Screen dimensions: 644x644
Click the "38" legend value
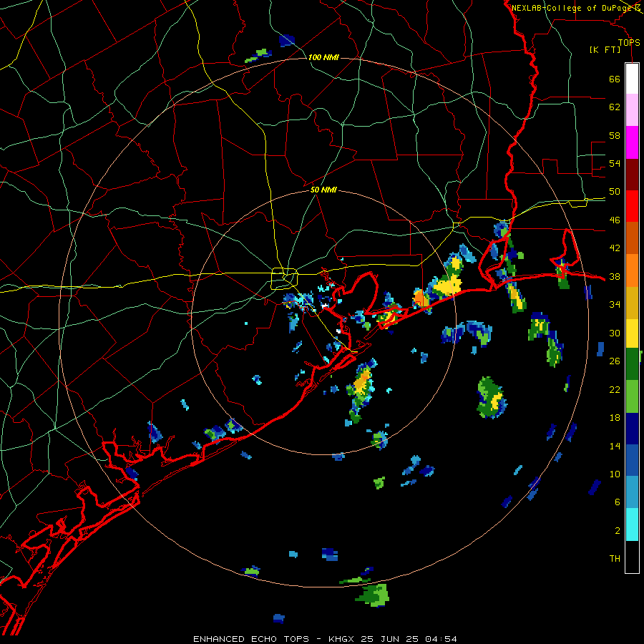tap(615, 277)
